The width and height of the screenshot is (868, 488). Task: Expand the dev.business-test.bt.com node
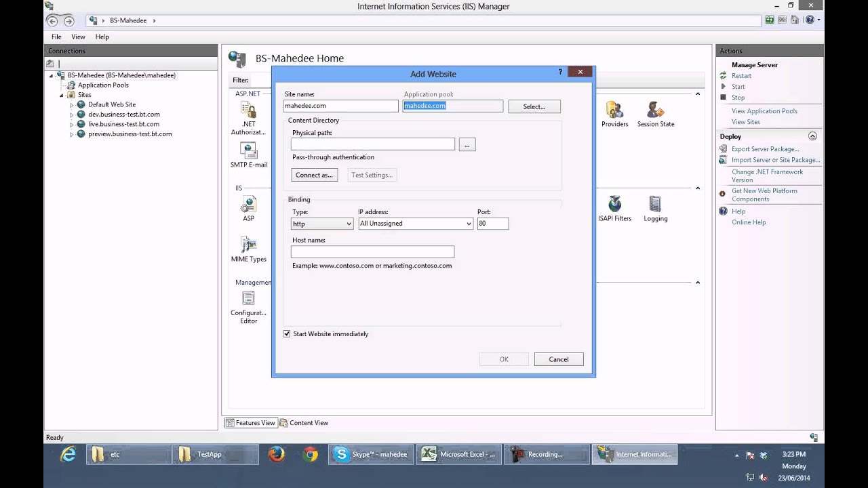click(72, 115)
